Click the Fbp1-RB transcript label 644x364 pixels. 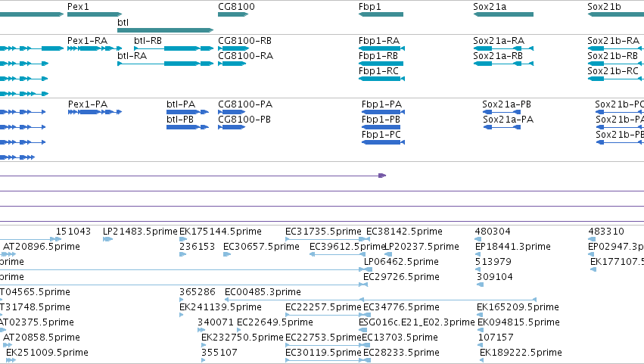click(x=378, y=56)
